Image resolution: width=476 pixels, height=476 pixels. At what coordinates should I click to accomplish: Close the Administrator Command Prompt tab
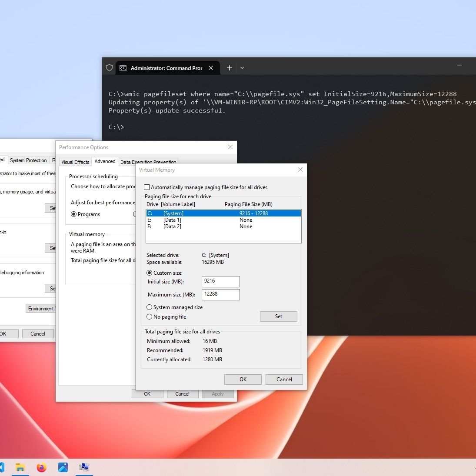point(211,68)
